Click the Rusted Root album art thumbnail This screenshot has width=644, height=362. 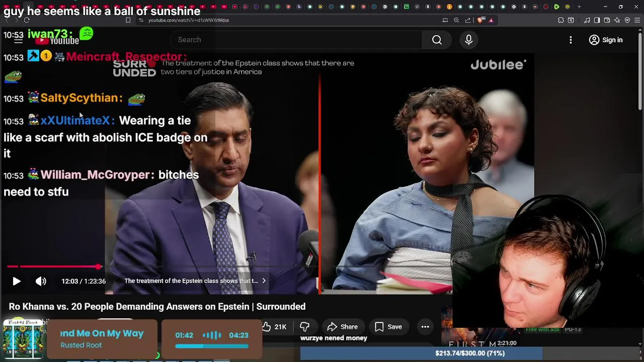(x=23, y=338)
